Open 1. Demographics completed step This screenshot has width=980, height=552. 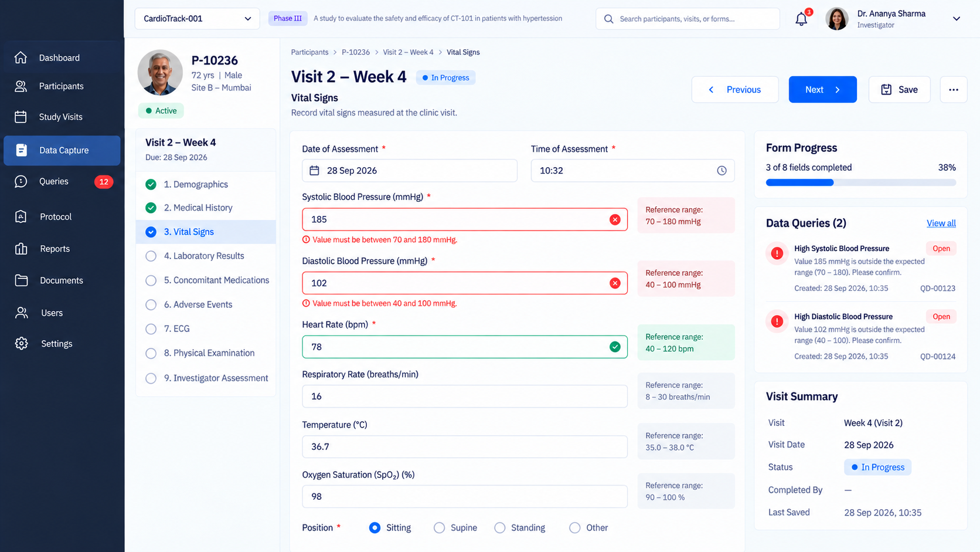point(206,184)
